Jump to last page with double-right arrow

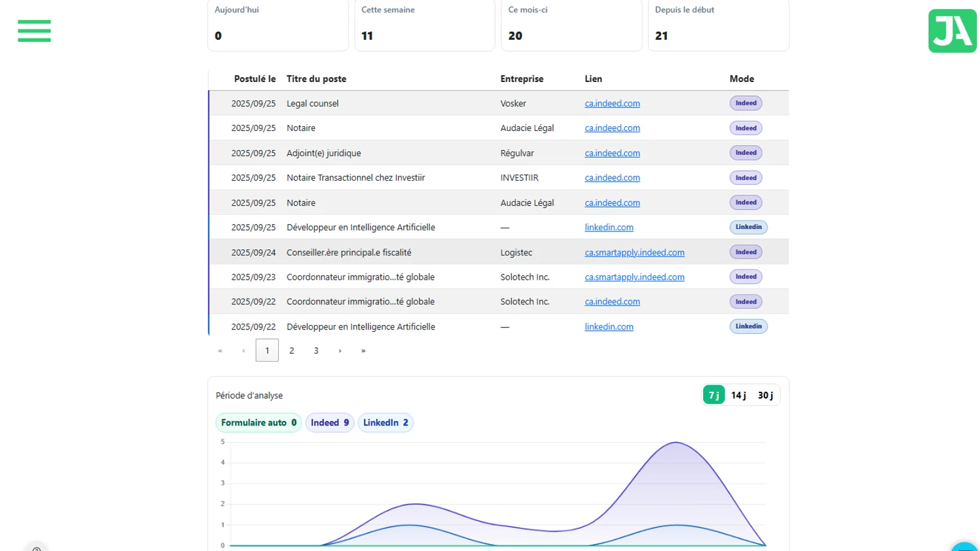tap(363, 351)
